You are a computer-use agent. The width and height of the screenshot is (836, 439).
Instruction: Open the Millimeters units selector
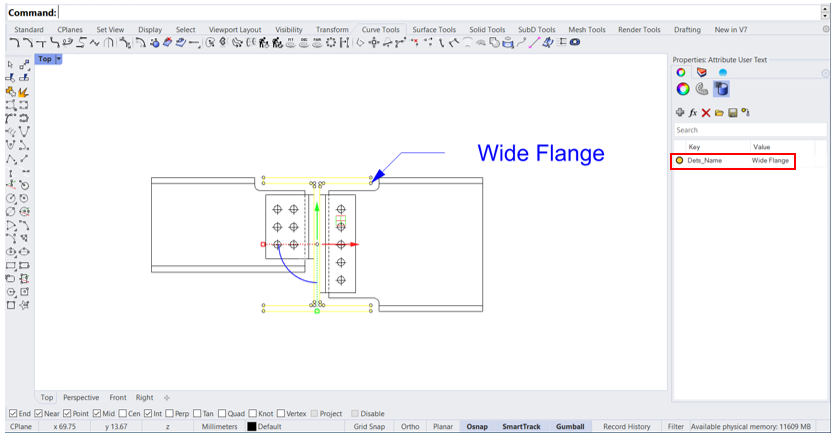(219, 427)
